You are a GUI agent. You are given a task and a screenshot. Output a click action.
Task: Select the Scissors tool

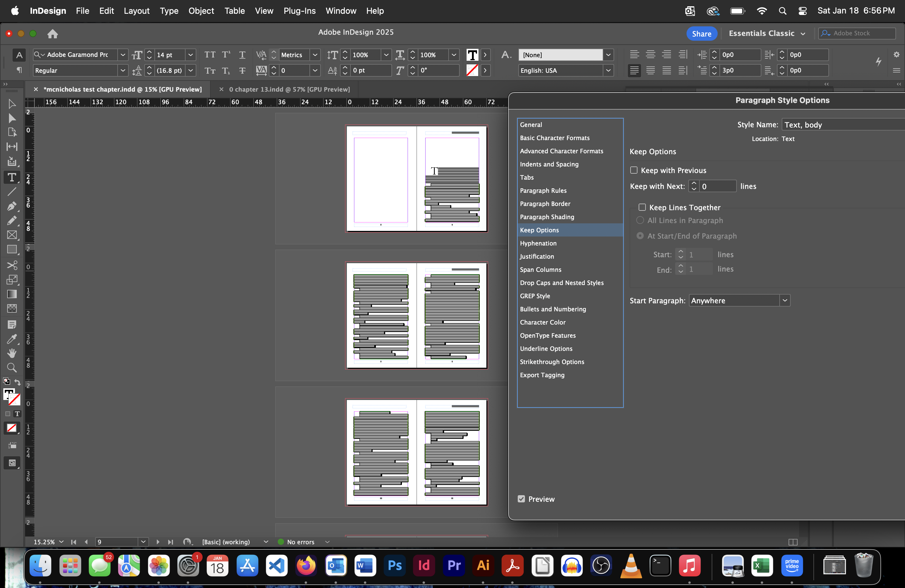pyautogui.click(x=12, y=266)
